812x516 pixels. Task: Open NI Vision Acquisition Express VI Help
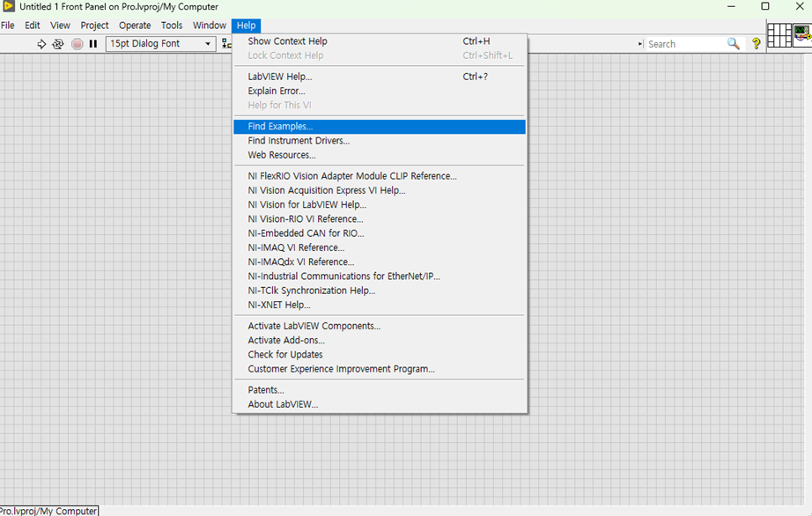pos(380,190)
